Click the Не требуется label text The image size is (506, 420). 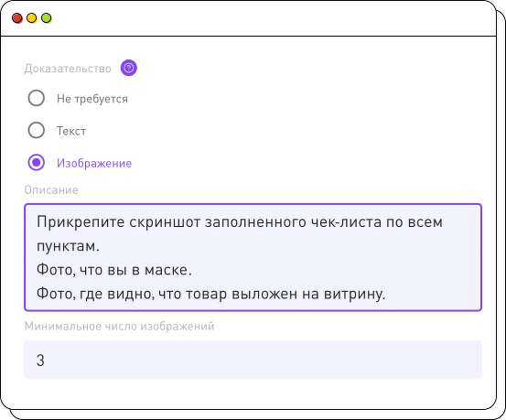92,99
